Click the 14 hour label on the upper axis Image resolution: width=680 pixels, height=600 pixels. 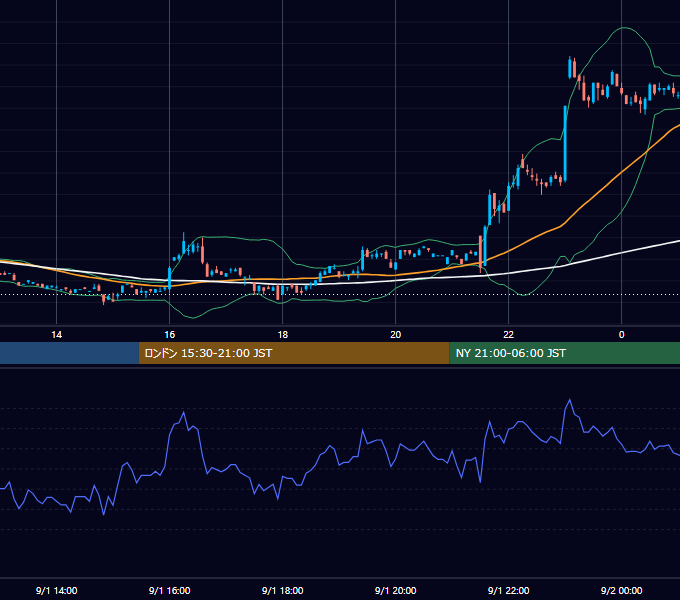pos(56,335)
